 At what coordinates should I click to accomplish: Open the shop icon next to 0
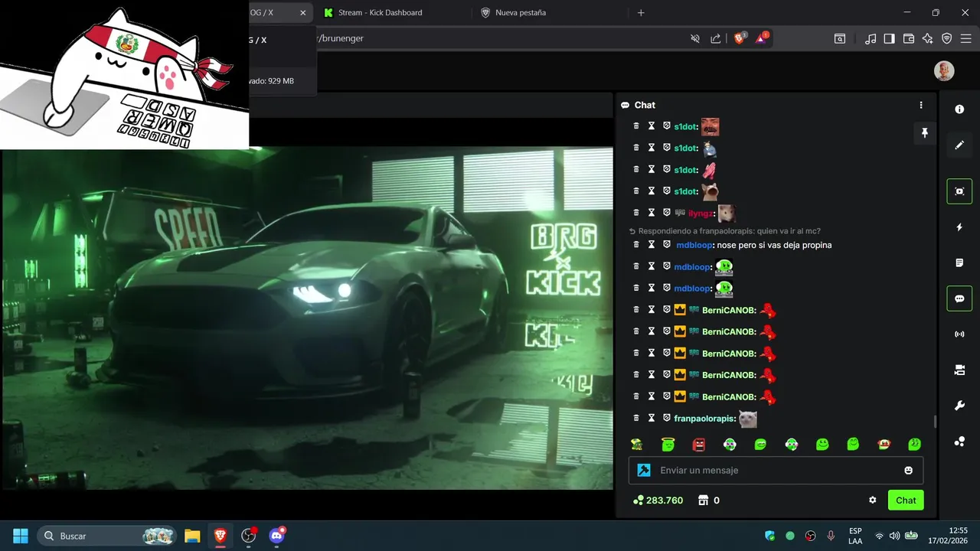703,500
